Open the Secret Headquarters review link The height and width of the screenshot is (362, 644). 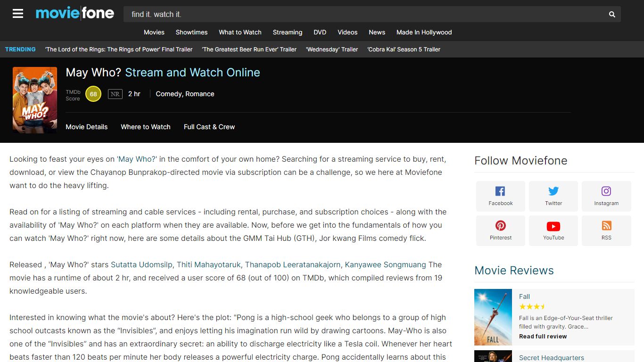pos(551,358)
